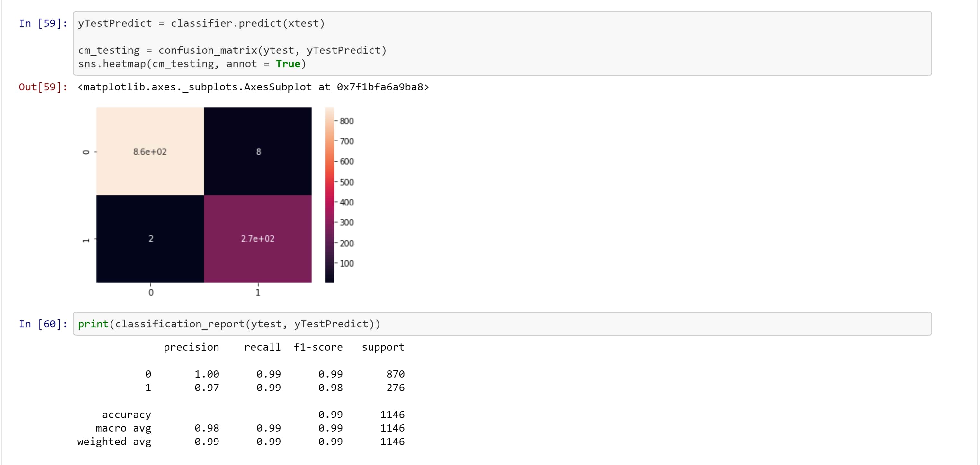Screen dimensions: 980x465
Task: Click the print keyword in cell 60
Action: click(93, 324)
